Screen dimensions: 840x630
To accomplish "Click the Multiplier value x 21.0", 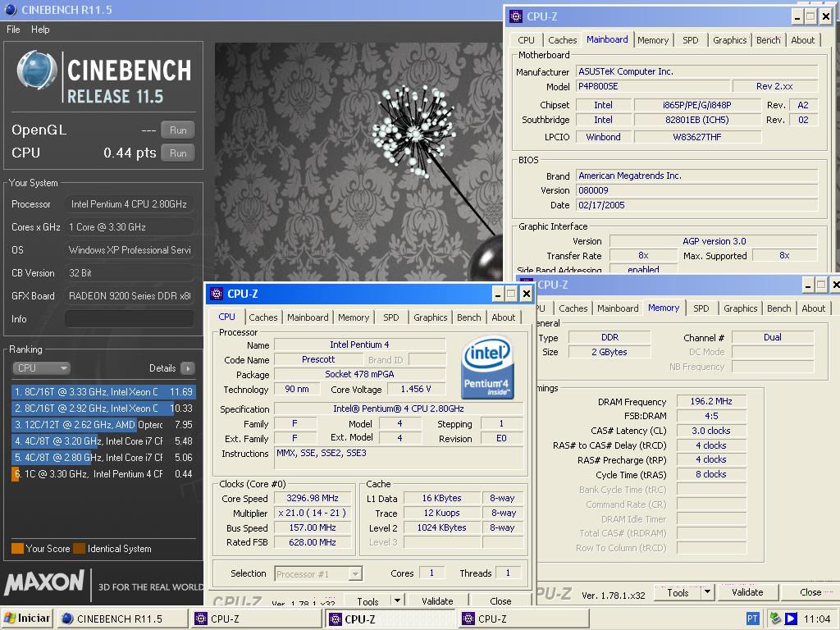I will 313,513.
